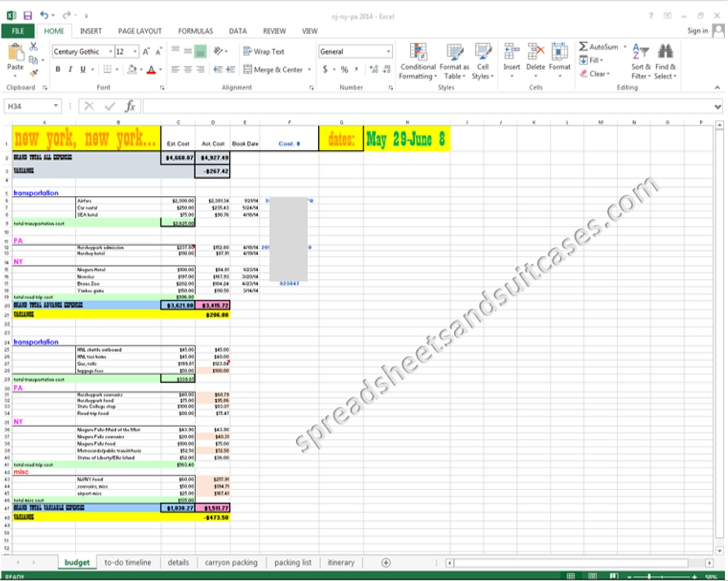Click the Name Box showing H34
The height and width of the screenshot is (581, 728).
tap(32, 106)
